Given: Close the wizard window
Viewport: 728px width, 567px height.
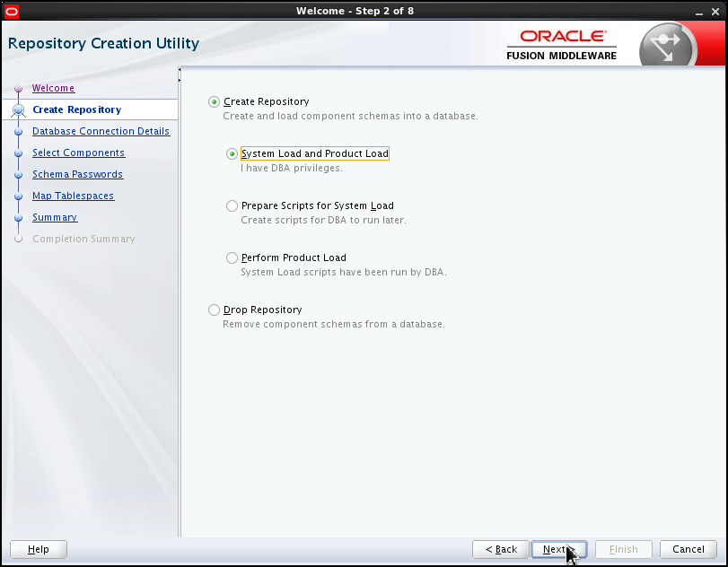Looking at the screenshot, I should tap(715, 12).
